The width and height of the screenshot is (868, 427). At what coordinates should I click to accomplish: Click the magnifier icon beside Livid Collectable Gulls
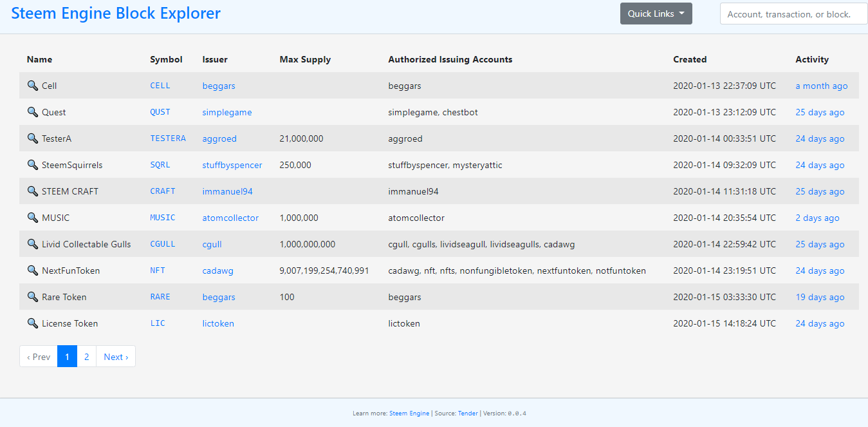33,244
